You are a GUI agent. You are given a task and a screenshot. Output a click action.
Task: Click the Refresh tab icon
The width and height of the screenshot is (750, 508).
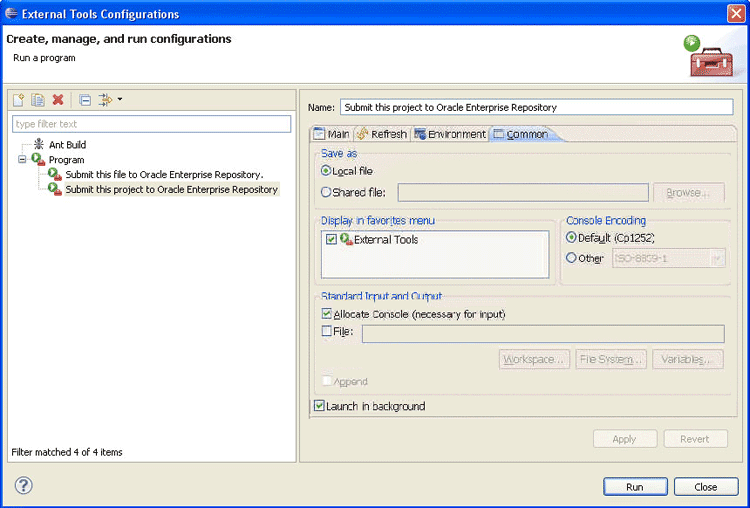[x=363, y=134]
